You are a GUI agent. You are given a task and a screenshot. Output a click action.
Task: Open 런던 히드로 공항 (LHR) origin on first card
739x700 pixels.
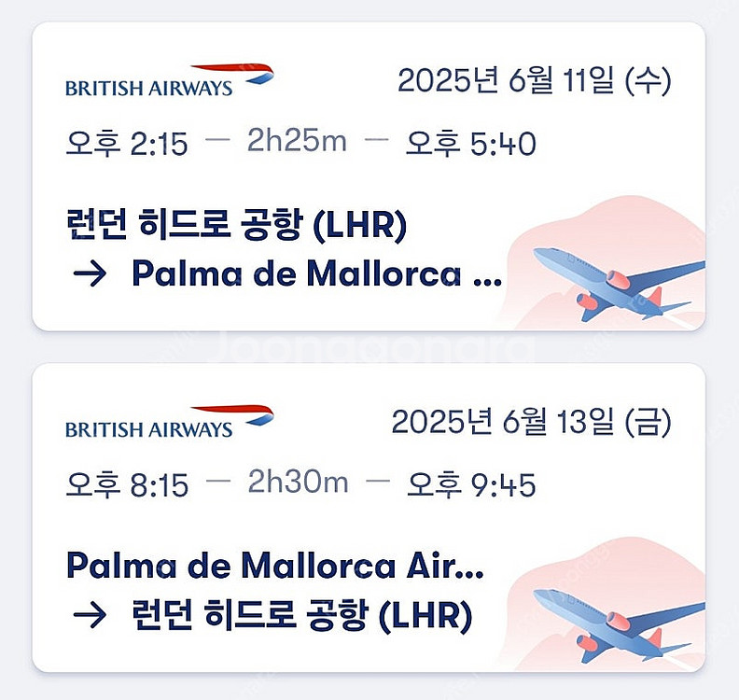236,225
